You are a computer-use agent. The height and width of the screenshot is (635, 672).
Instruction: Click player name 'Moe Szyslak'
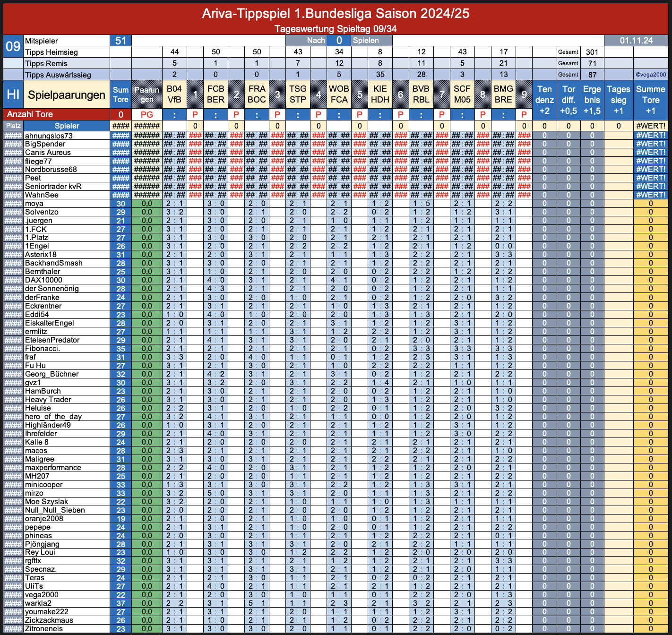(46, 502)
